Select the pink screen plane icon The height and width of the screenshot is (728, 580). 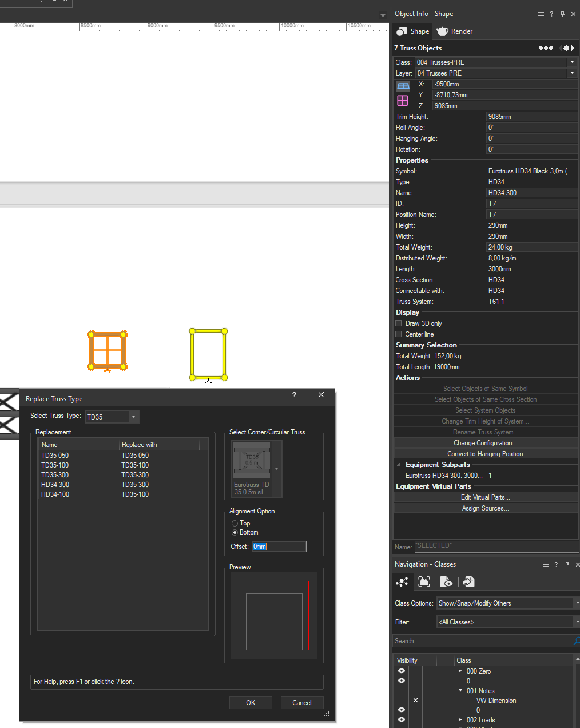(x=403, y=100)
